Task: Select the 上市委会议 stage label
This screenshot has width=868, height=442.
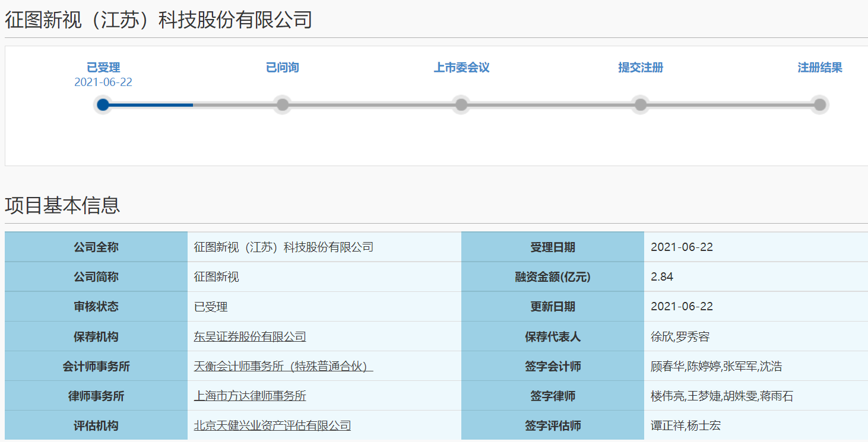Action: tap(461, 68)
